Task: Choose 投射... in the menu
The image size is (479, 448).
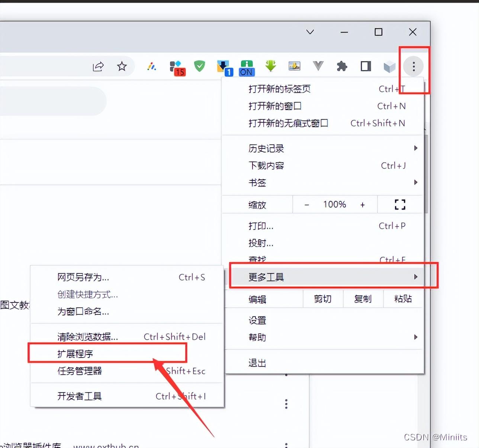Action: coord(323,243)
